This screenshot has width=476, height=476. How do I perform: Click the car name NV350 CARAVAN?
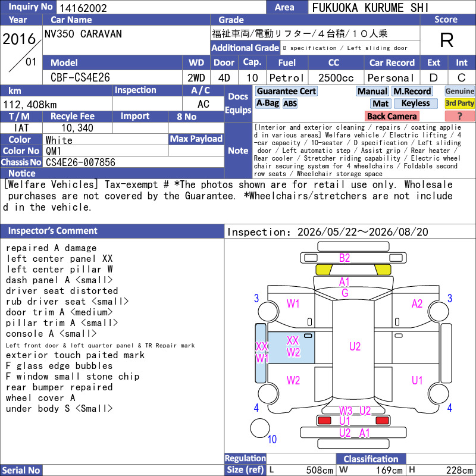pos(83,34)
